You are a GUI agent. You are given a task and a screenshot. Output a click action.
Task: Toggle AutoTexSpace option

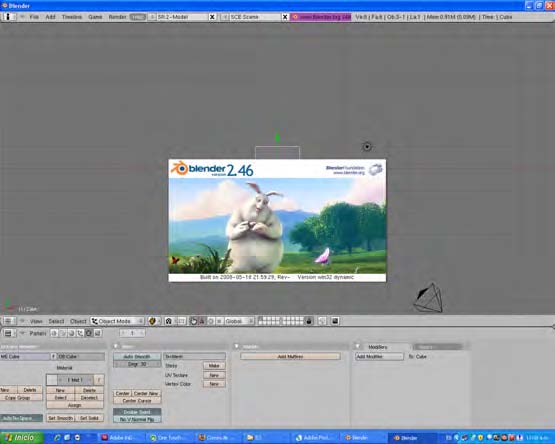(x=21, y=418)
